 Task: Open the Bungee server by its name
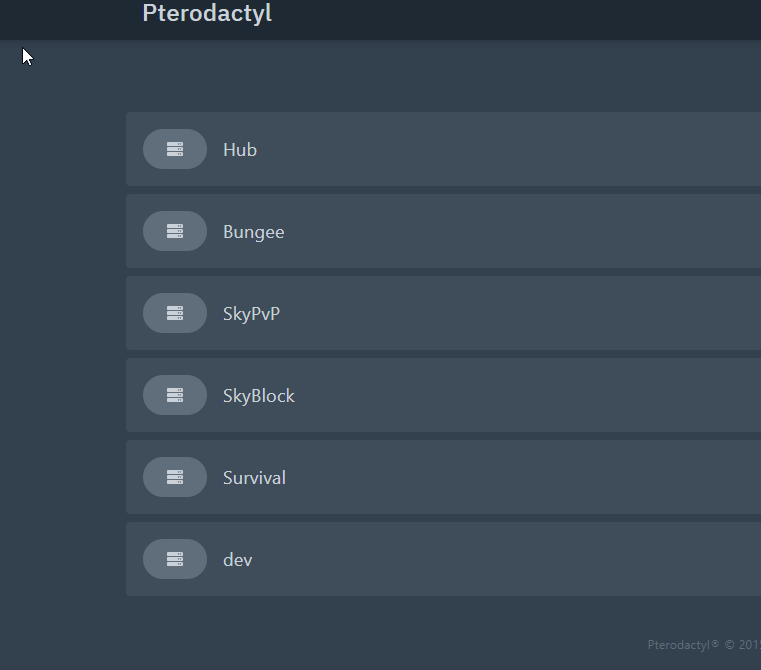[x=253, y=232]
